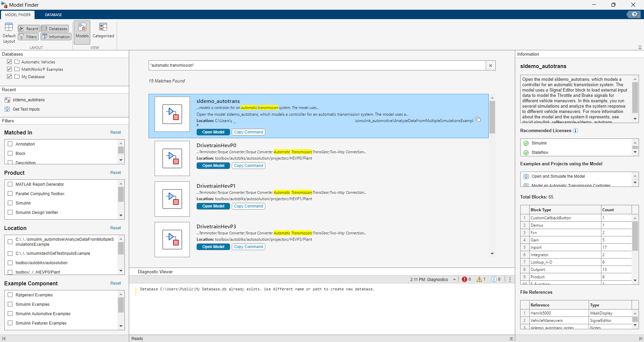Click the Recommended Licenses info icon
This screenshot has width=644, height=342.
576,131
